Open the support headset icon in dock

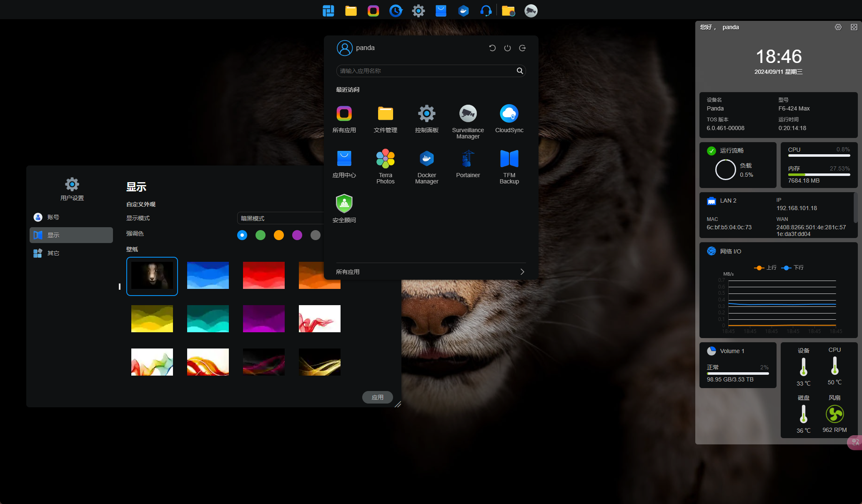point(486,11)
